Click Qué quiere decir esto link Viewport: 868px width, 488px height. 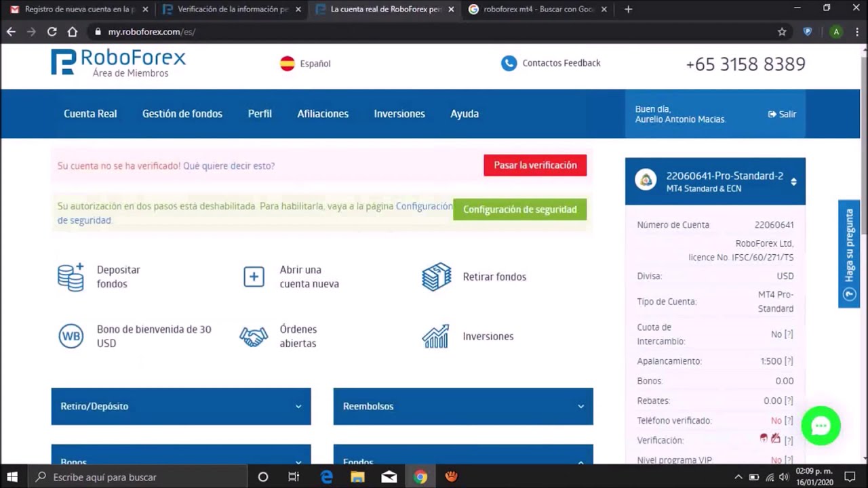point(229,165)
